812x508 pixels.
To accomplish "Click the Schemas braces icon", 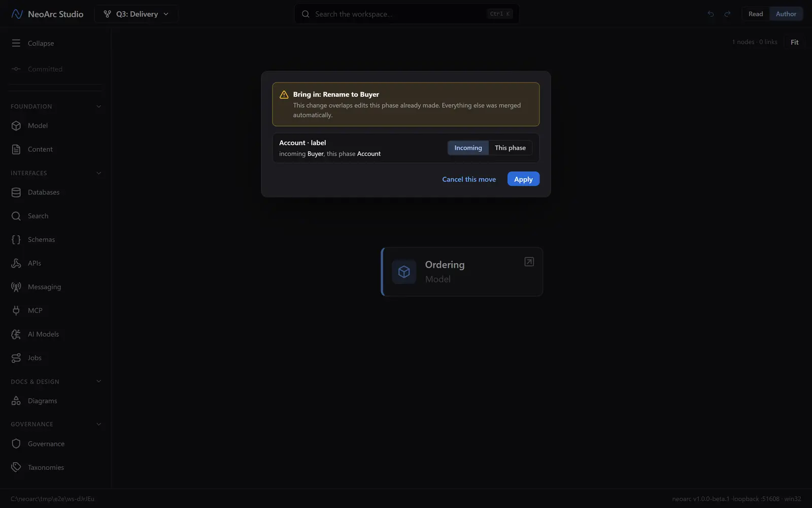I will click(x=16, y=240).
